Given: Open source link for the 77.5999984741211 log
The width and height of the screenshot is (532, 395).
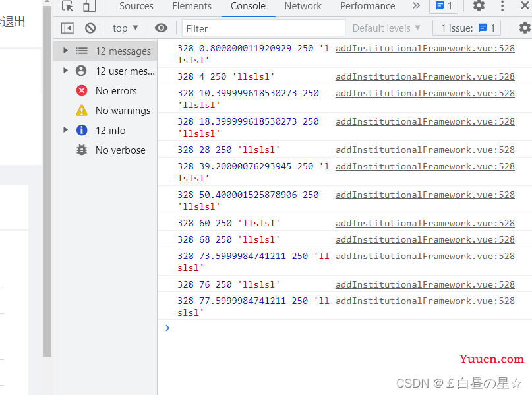Looking at the screenshot, I should click(425, 301).
